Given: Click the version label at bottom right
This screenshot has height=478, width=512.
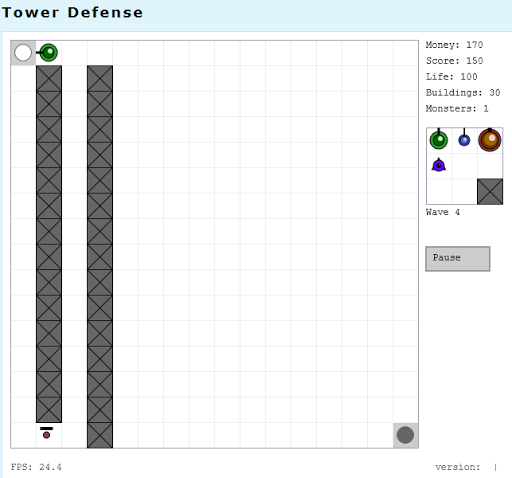Looking at the screenshot, I should [x=457, y=467].
